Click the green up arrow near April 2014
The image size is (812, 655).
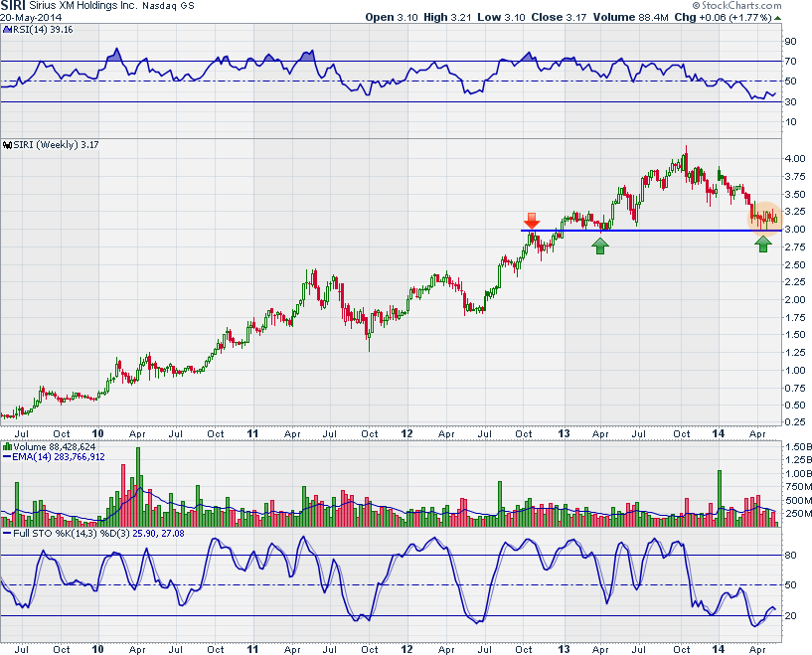(x=762, y=243)
